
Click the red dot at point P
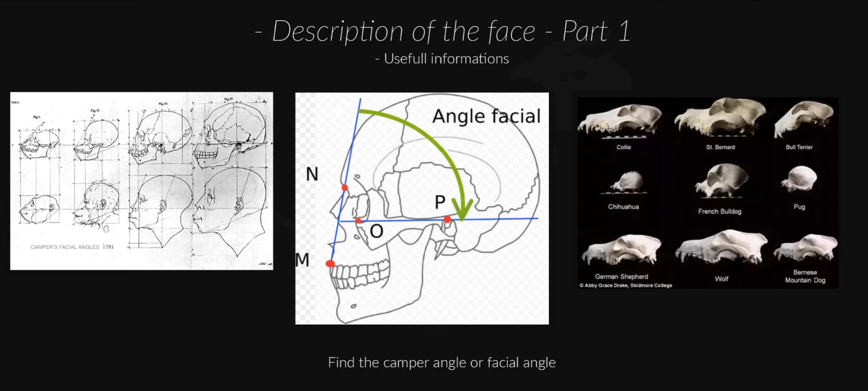[x=447, y=219]
